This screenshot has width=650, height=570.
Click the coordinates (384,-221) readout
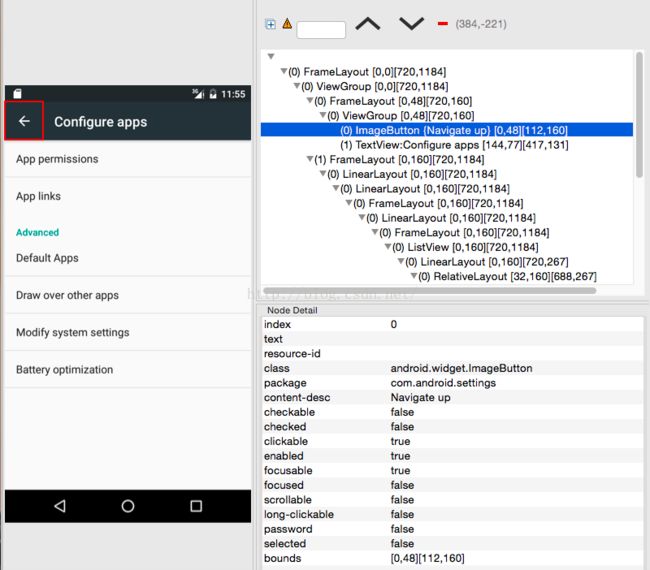[x=481, y=24]
